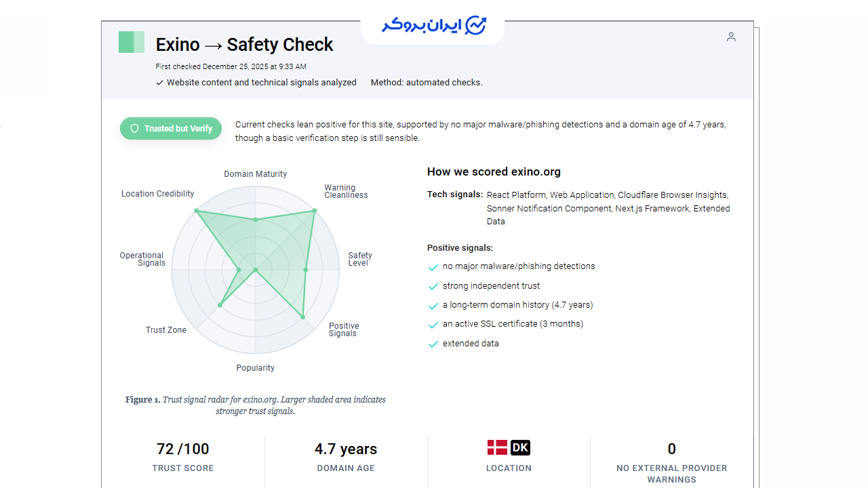
Task: Click the Iran Broker logo at top
Action: 433,26
